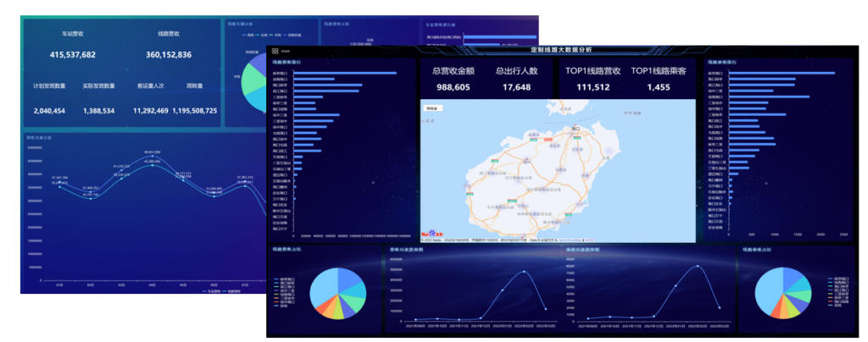
Task: Click the 线路营收 total 360,152,836
Action: point(169,54)
